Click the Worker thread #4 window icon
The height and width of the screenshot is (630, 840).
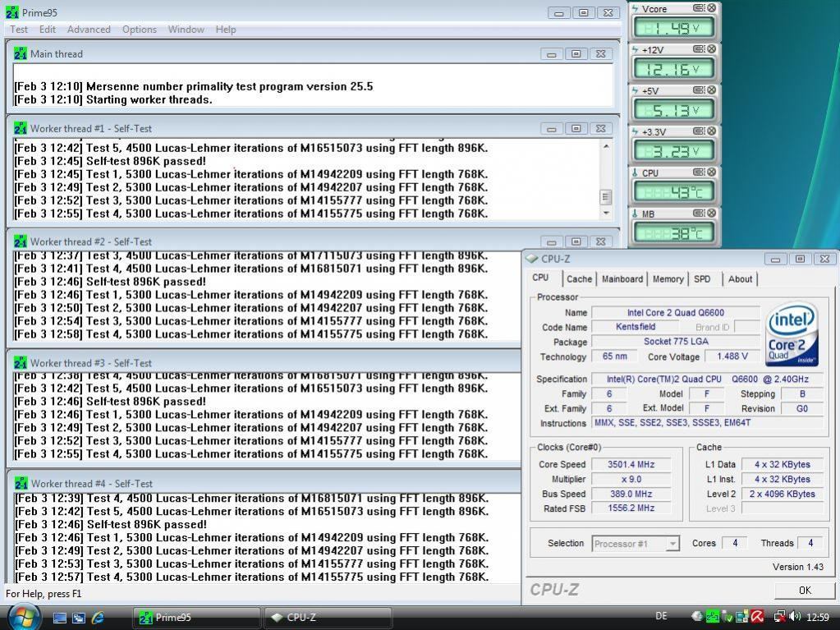(21, 483)
